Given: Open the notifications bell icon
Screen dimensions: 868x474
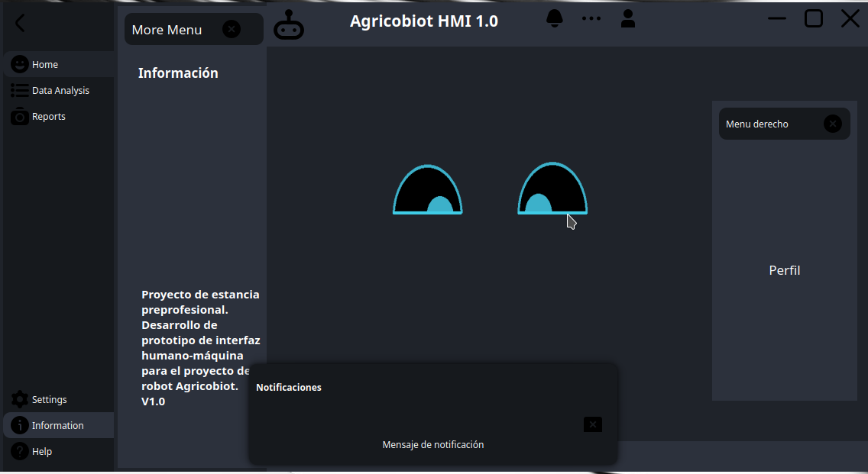Looking at the screenshot, I should [555, 18].
